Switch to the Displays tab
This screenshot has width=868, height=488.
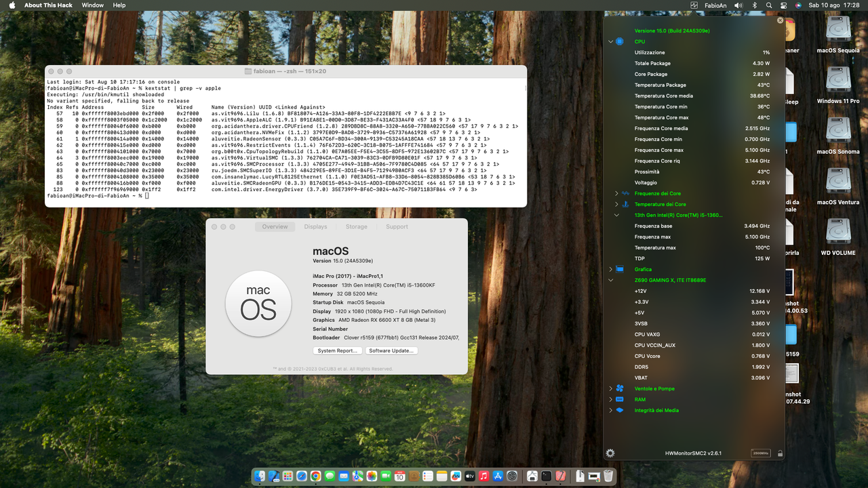(x=315, y=226)
